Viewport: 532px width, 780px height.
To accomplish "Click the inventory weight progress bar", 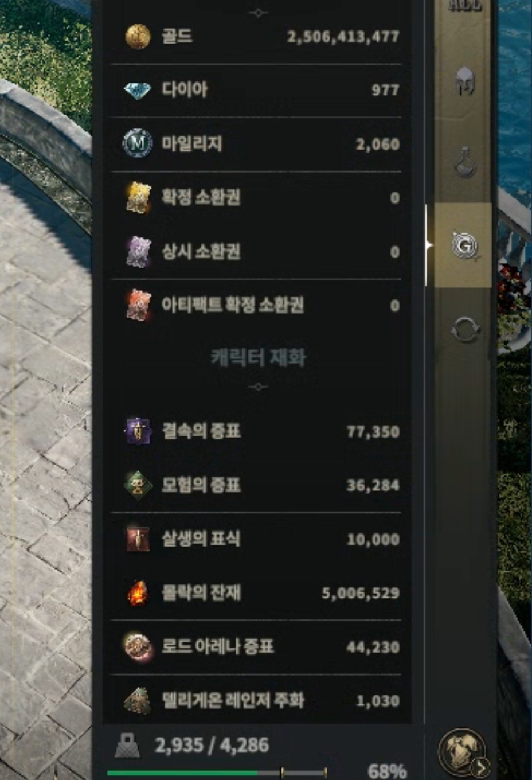I will (x=217, y=773).
